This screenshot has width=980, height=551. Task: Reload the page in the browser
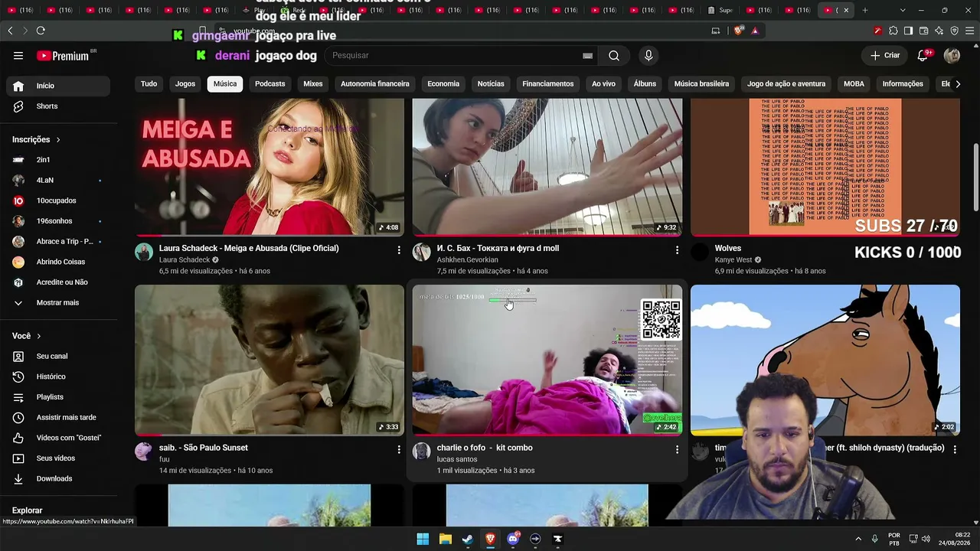(x=41, y=31)
